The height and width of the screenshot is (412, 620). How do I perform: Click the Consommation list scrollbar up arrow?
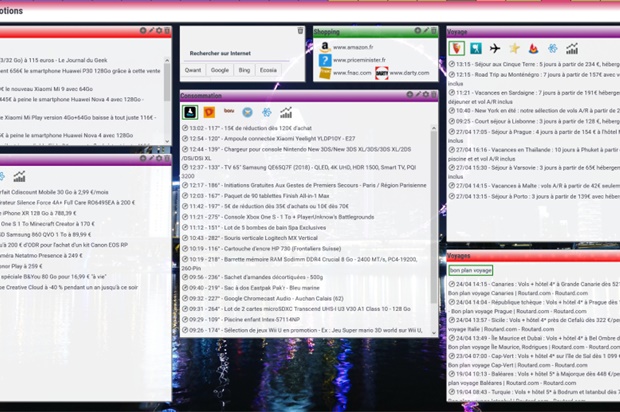434,128
